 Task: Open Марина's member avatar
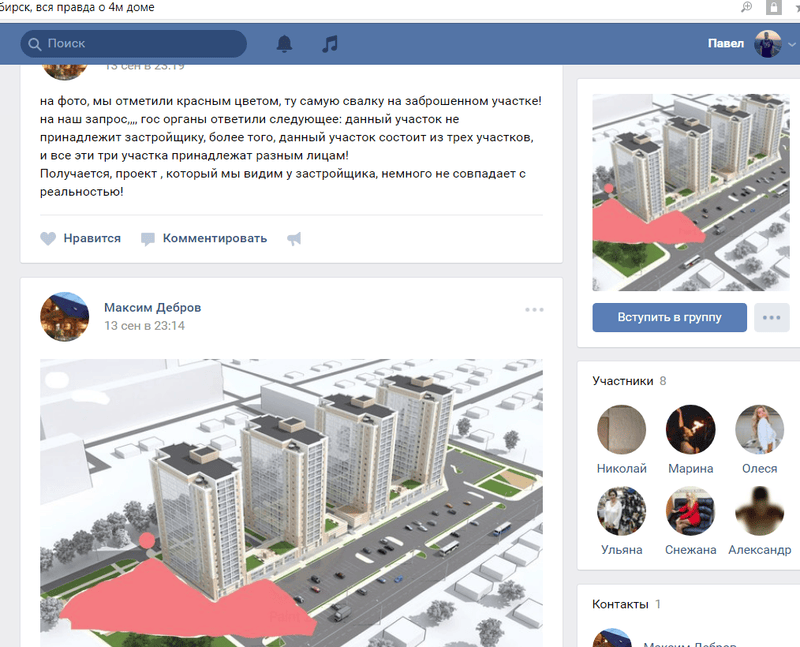[x=690, y=430]
